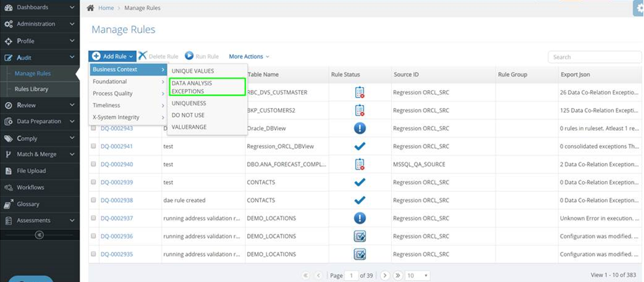
Task: Expand the Dashboards sidebar section
Action: [72, 7]
